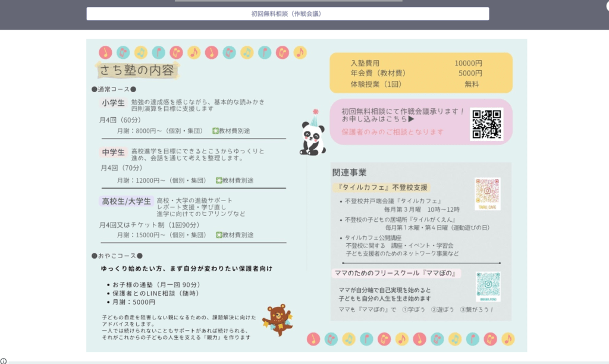Viewport: 609px width, 364px height.
Task: Click the 初回無料相談（作戦会議）button at top
Action: tap(287, 13)
